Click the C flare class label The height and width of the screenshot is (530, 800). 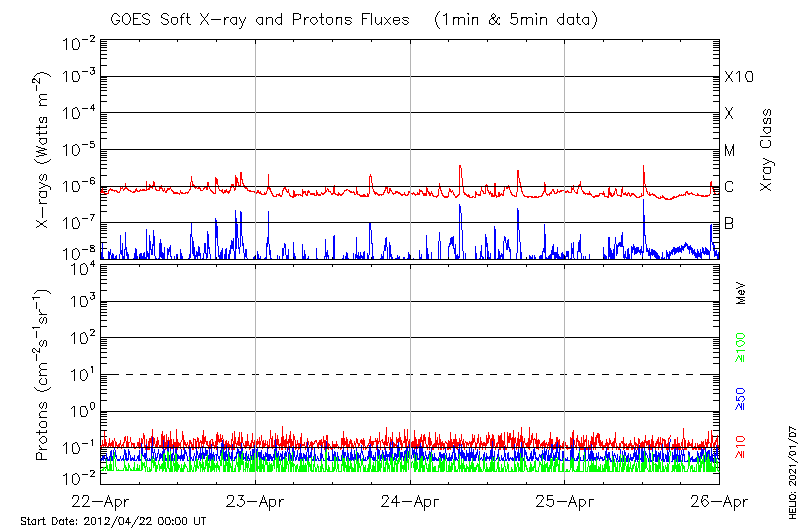pyautogui.click(x=729, y=187)
